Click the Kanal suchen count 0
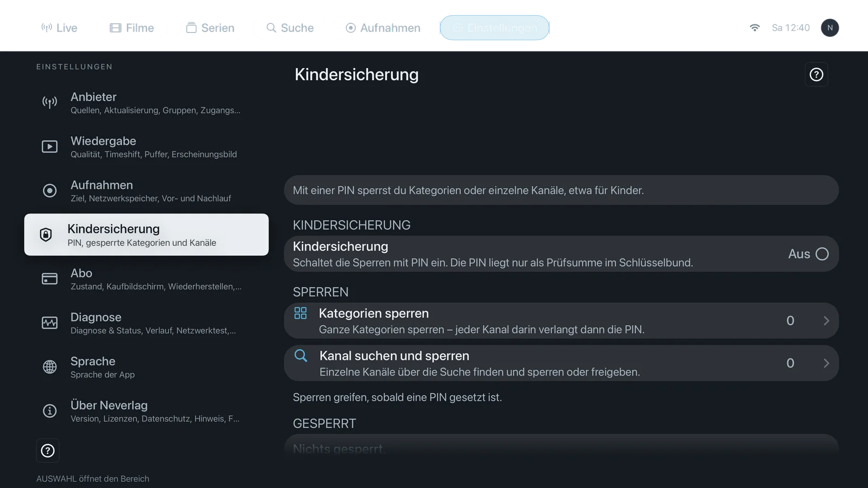This screenshot has height=488, width=868. tap(790, 363)
